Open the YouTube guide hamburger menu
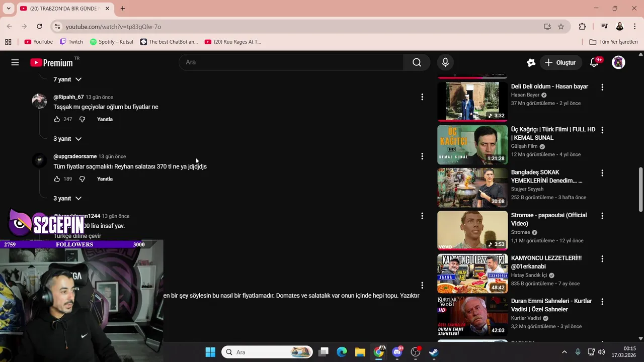 15,62
